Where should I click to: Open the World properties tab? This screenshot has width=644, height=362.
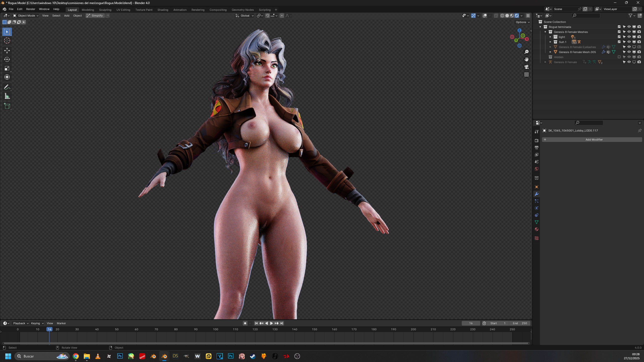tap(537, 169)
